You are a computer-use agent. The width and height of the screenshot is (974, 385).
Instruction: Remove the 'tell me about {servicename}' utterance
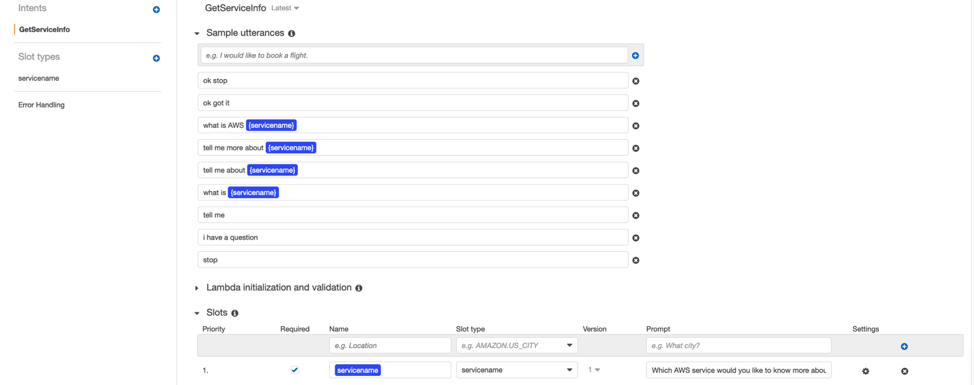pyautogui.click(x=635, y=170)
